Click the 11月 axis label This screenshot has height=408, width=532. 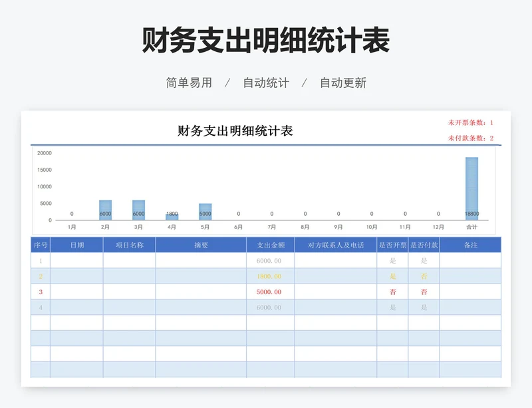pos(405,227)
